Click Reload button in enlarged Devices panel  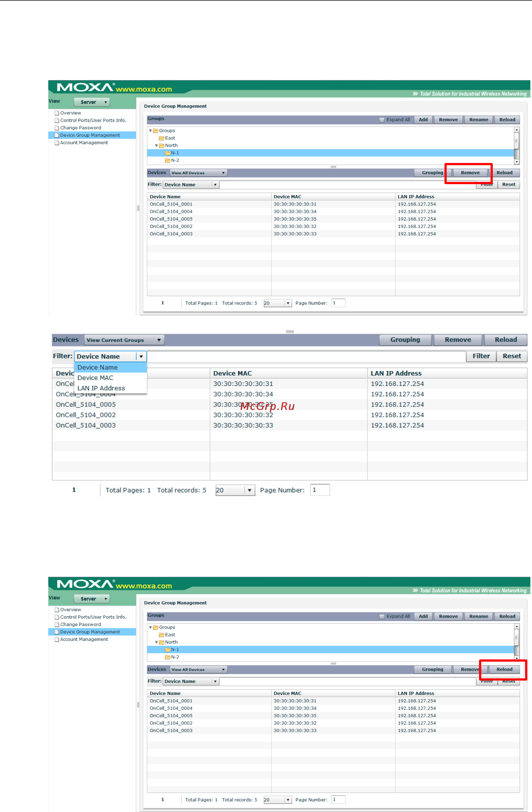[x=506, y=340]
